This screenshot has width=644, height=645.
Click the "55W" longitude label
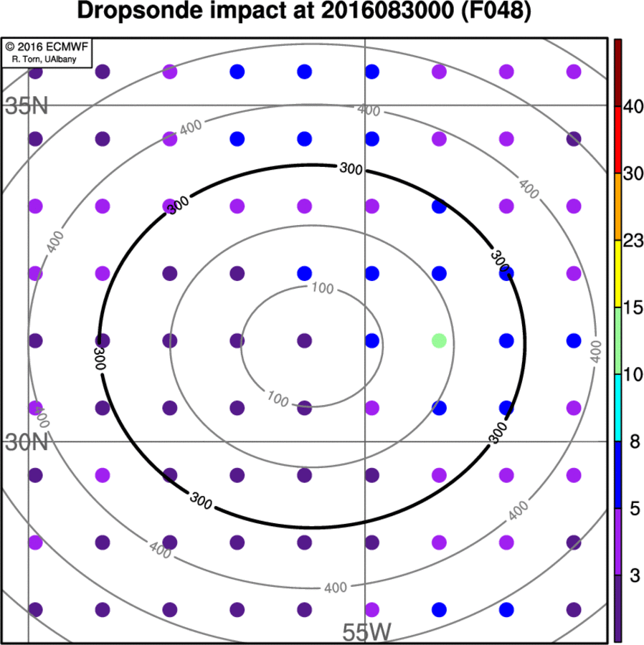click(366, 632)
